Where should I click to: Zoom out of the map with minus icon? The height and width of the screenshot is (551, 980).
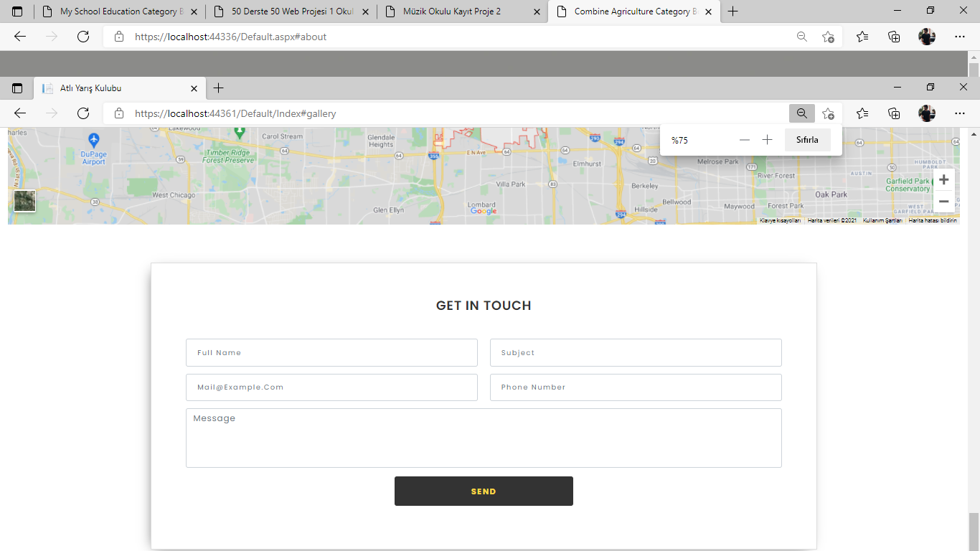943,202
